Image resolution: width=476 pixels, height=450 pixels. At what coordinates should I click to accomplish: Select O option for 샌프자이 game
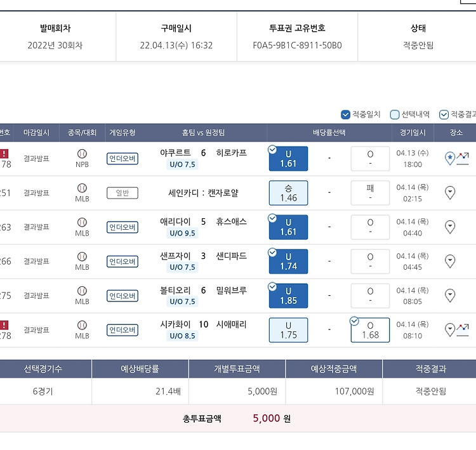pos(370,261)
